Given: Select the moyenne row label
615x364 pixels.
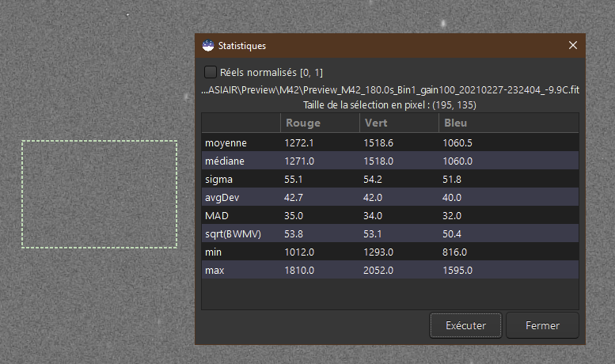Looking at the screenshot, I should click(226, 142).
